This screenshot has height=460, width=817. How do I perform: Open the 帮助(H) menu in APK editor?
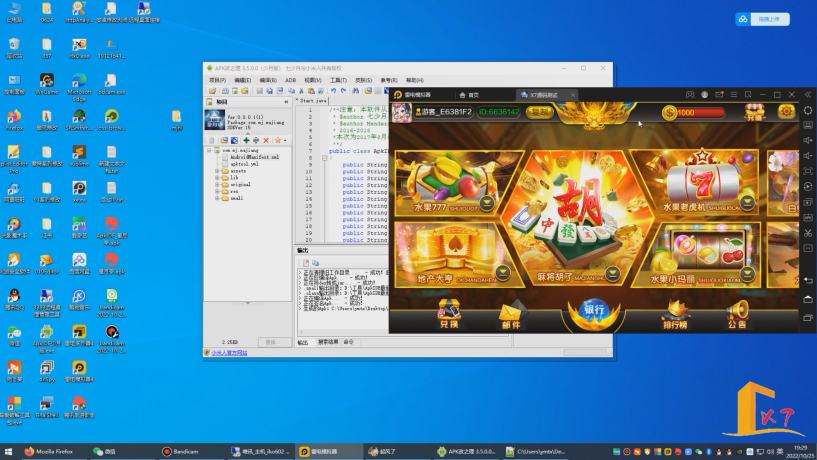(415, 80)
